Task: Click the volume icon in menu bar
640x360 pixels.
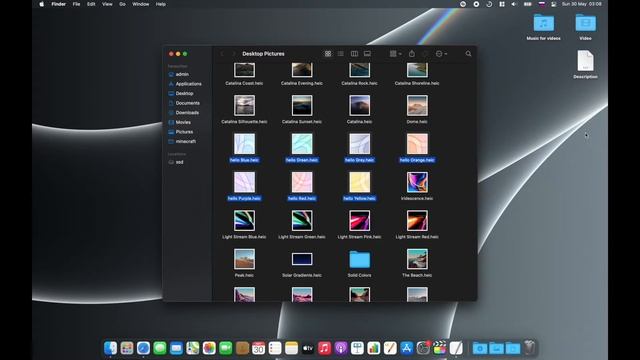Action: (x=514, y=4)
